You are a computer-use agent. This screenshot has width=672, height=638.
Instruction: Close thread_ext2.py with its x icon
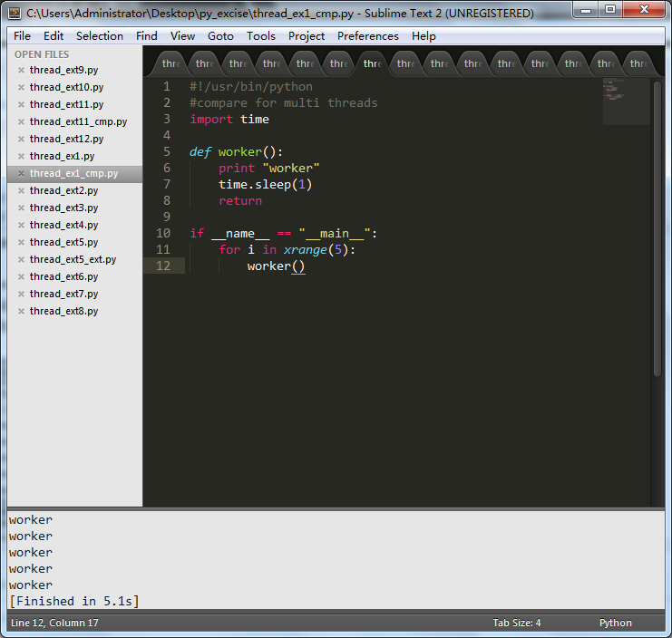21,191
